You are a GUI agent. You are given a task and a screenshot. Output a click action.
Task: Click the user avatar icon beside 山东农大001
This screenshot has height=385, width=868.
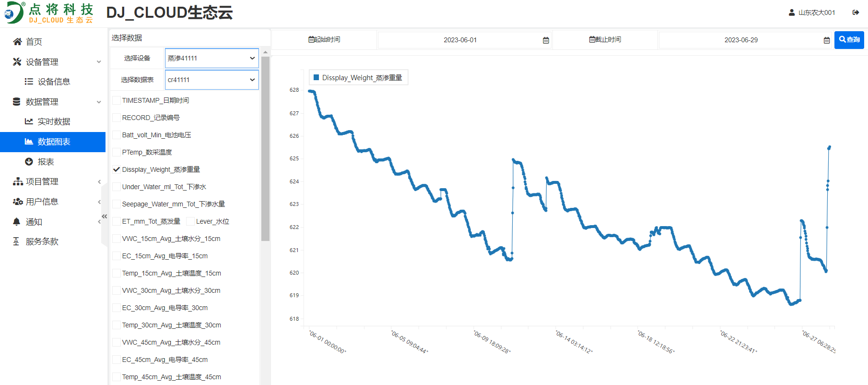tap(792, 12)
